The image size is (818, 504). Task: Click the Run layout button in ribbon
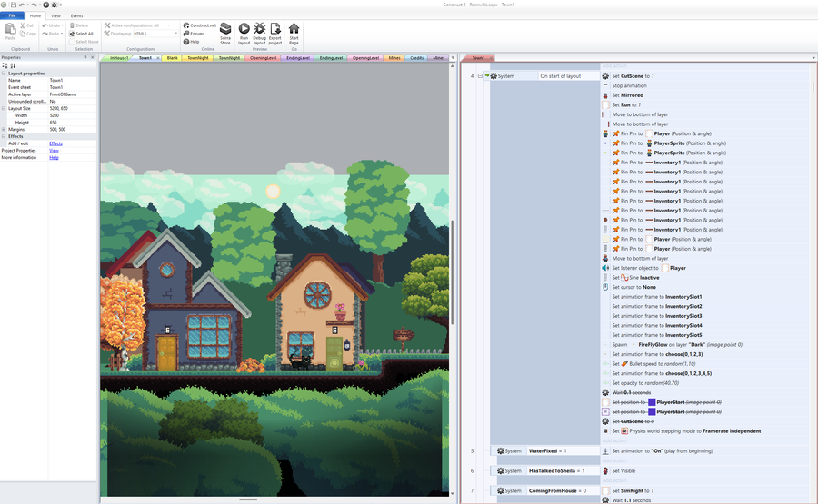[x=244, y=34]
